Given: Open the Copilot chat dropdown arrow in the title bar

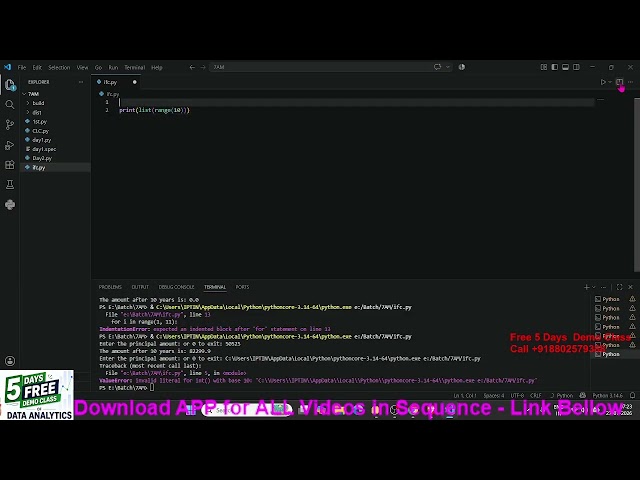Looking at the screenshot, I should tap(448, 67).
